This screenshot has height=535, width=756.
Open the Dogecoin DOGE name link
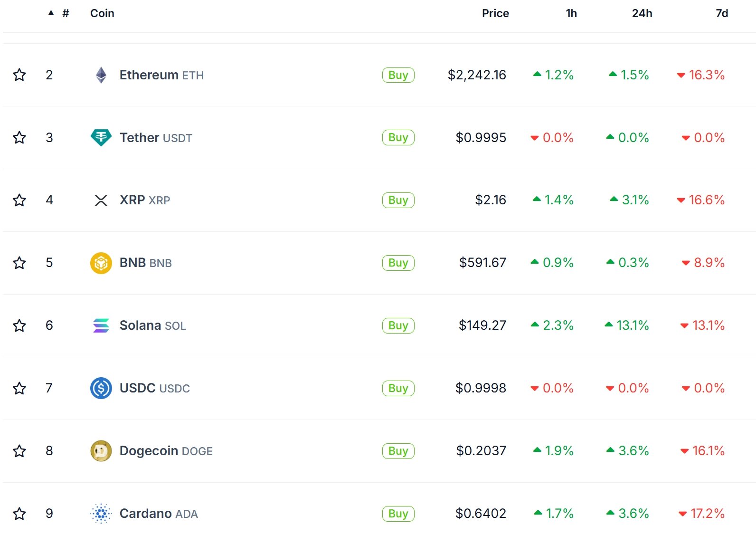pyautogui.click(x=166, y=451)
